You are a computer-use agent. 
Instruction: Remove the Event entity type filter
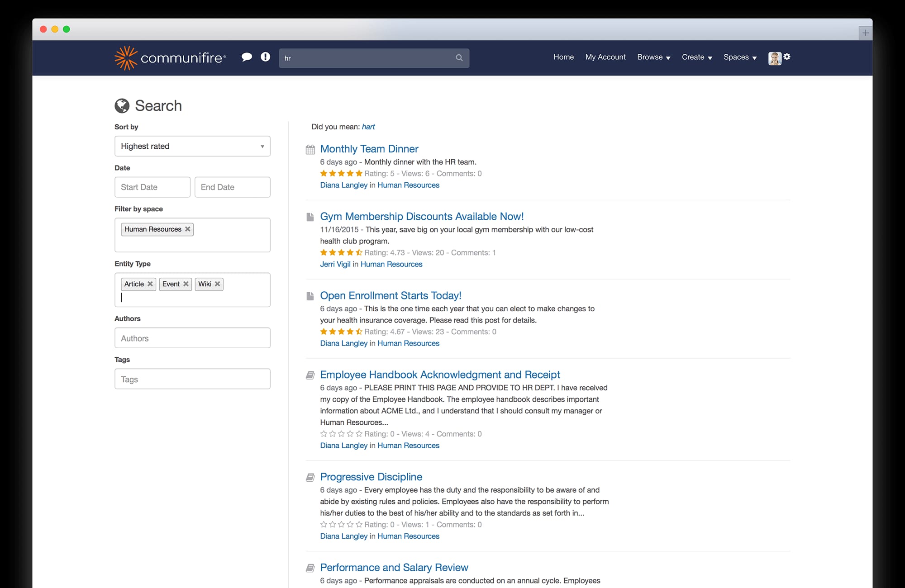(x=186, y=284)
